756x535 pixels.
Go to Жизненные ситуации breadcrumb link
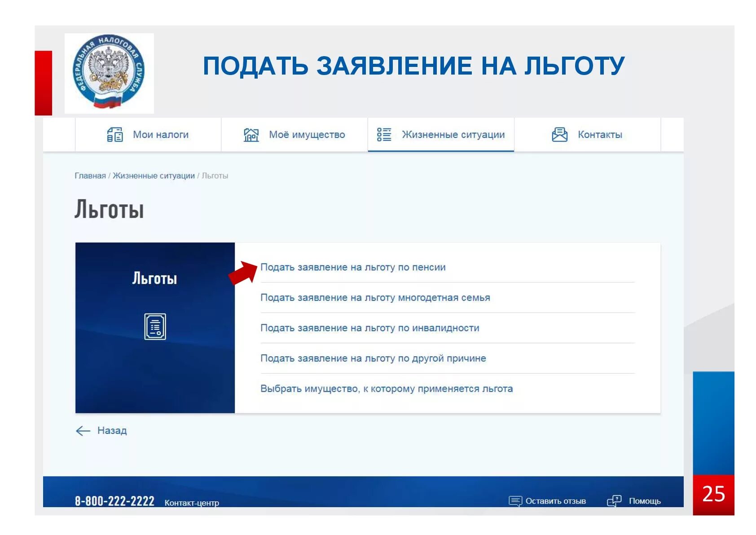click(x=154, y=176)
